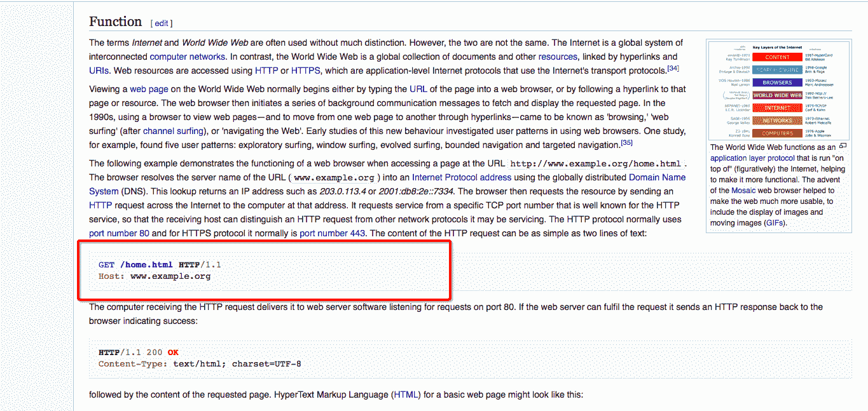Open the computer networks link

coord(188,57)
